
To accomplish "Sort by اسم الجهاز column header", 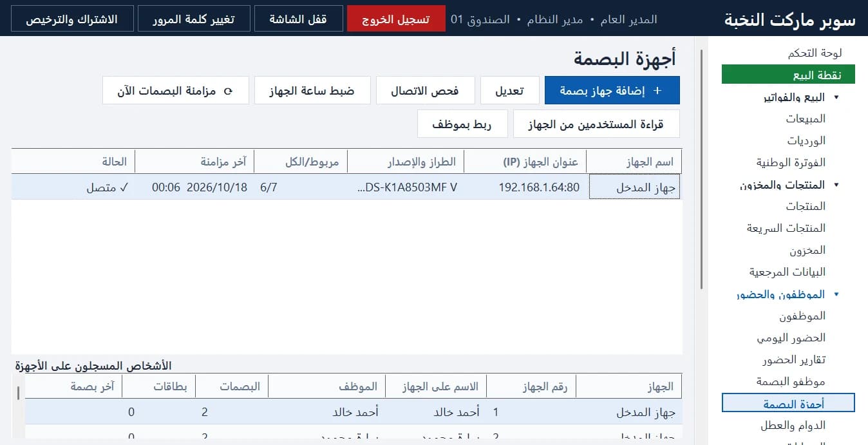I will (634, 162).
